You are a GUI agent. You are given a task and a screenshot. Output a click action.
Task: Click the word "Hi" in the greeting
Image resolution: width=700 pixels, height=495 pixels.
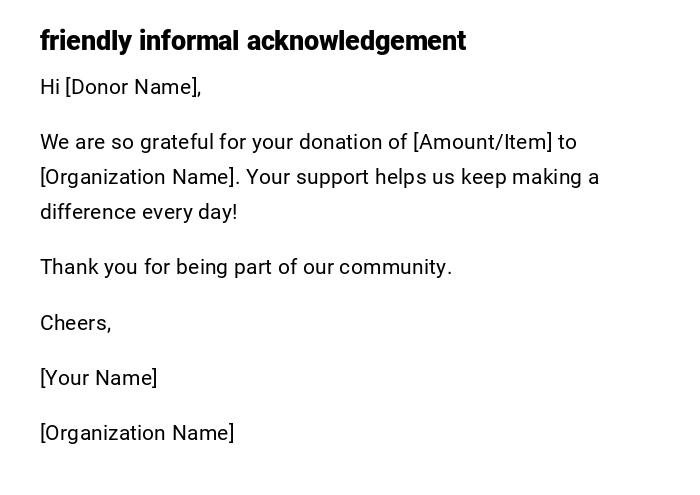click(x=50, y=87)
